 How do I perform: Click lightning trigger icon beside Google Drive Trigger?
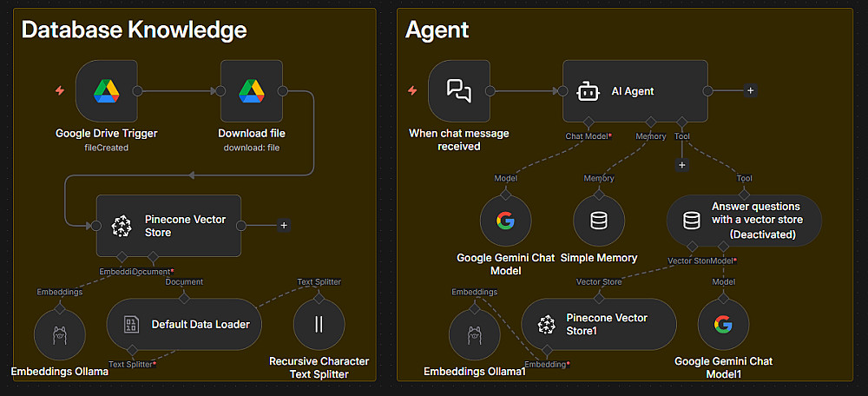60,90
